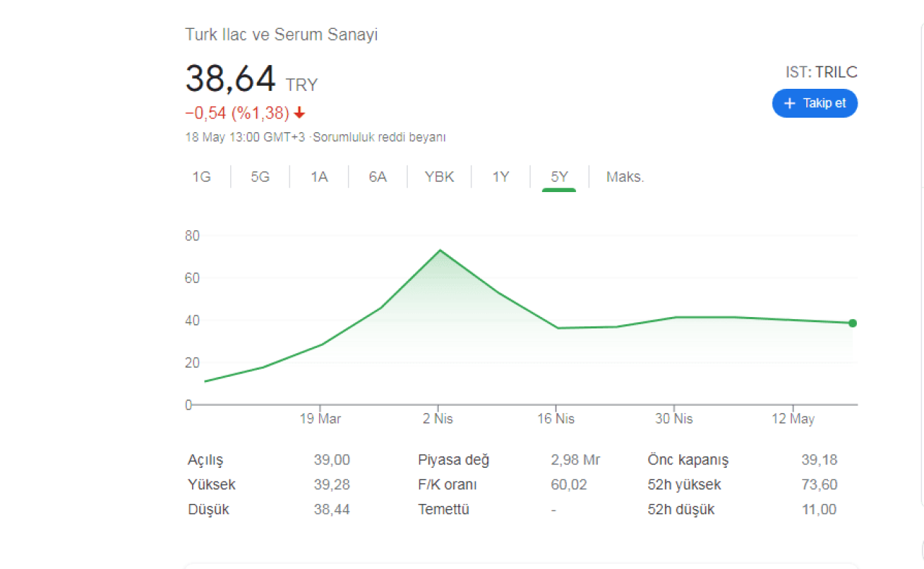Choose the YBK time range tab

(440, 177)
